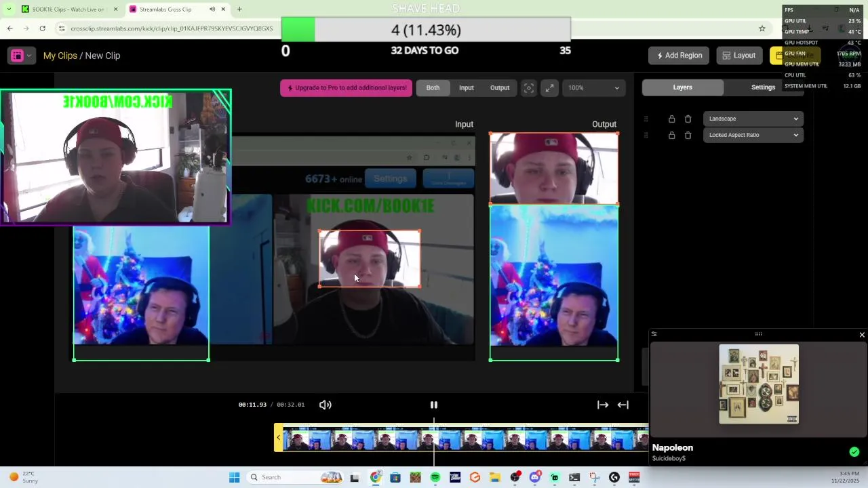Open a new browser tab

pyautogui.click(x=239, y=9)
